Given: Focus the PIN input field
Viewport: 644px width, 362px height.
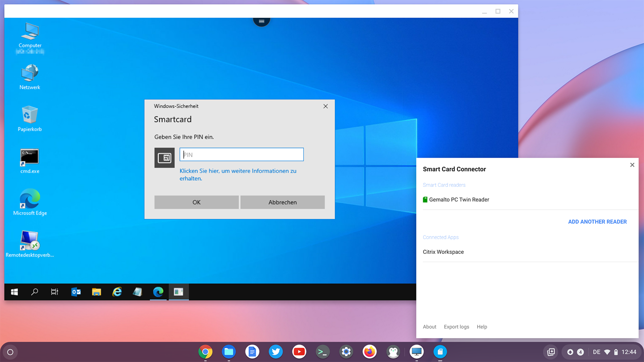Looking at the screenshot, I should point(241,155).
